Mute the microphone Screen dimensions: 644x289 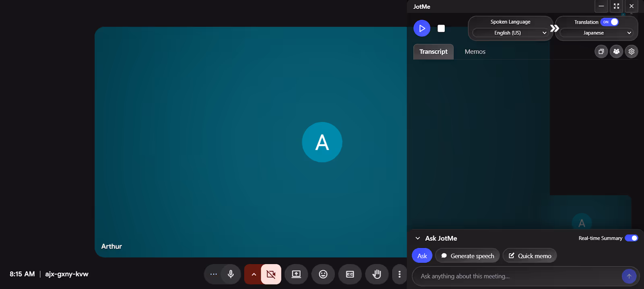[x=231, y=274]
